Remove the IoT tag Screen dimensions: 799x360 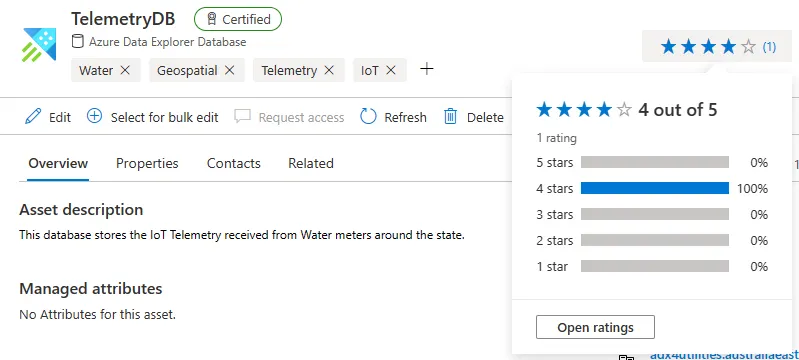pos(391,70)
